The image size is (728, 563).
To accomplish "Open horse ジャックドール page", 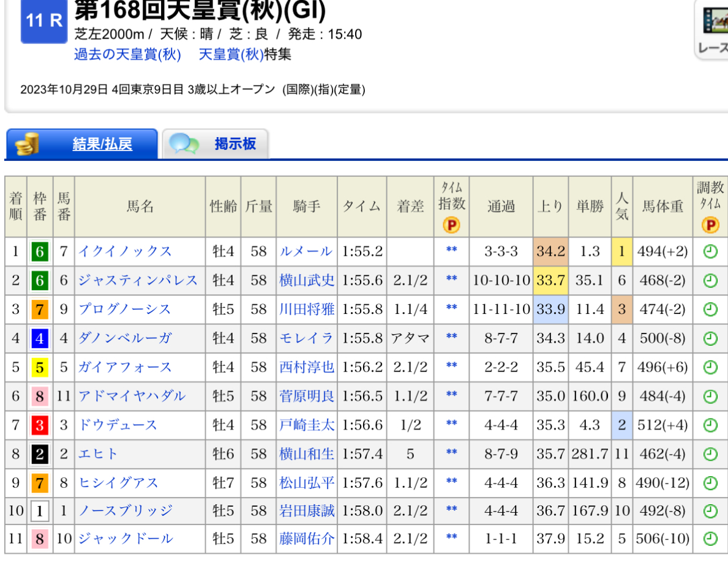I will tap(126, 539).
